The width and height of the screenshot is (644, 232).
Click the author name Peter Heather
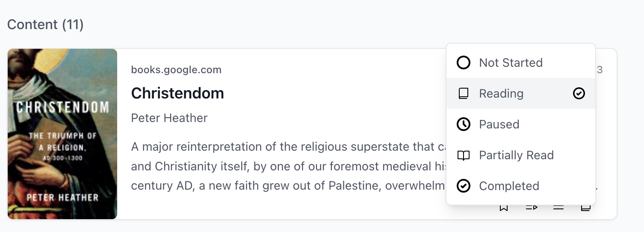(169, 118)
